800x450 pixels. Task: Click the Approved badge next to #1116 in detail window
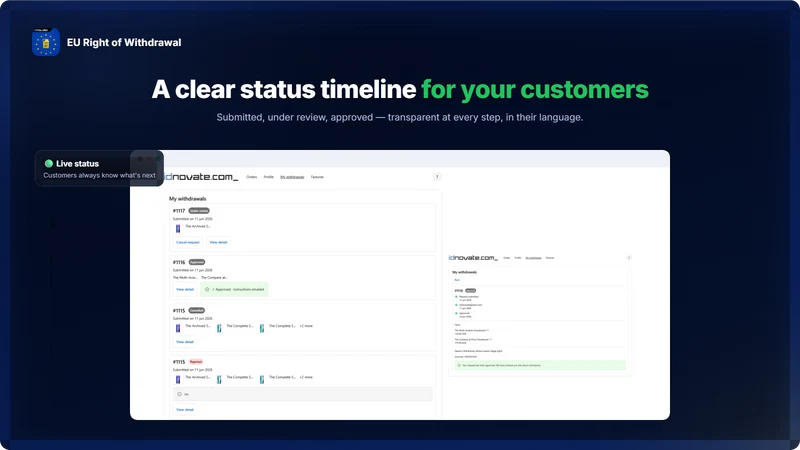(470, 290)
